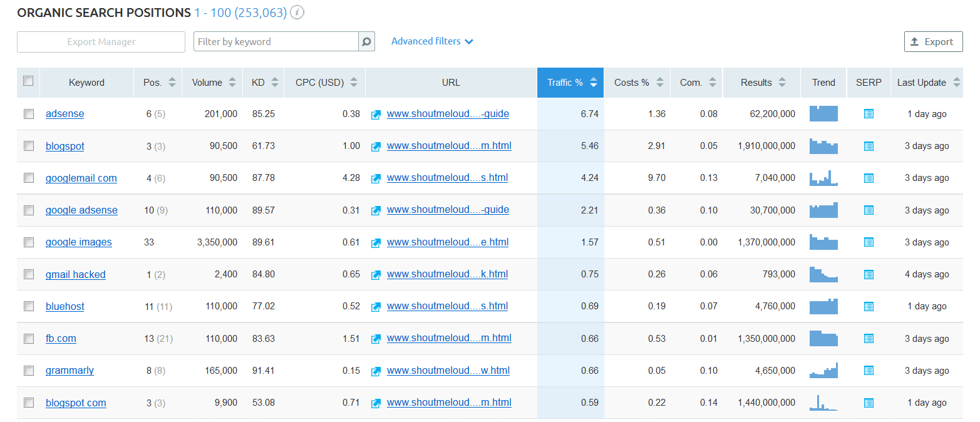Click the Filter by keyword input field
Image resolution: width=980 pixels, height=422 pixels.
[276, 42]
